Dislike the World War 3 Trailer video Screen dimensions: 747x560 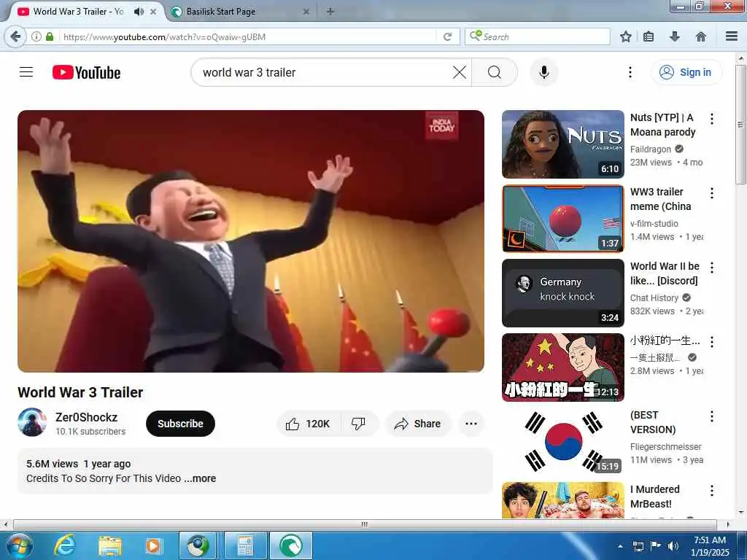(x=359, y=424)
